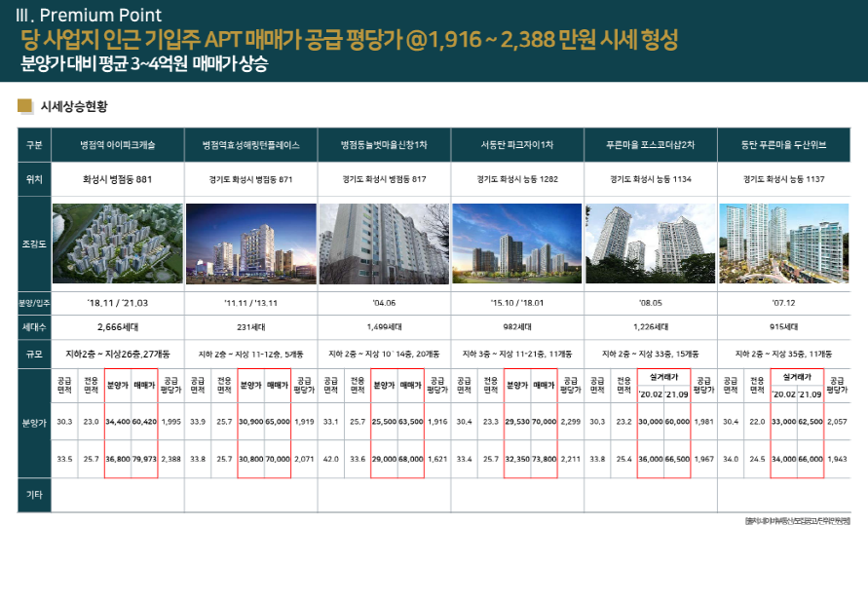Click the 화성시 병점동 881 location cell
Image resolution: width=868 pixels, height=600 pixels.
(x=117, y=179)
